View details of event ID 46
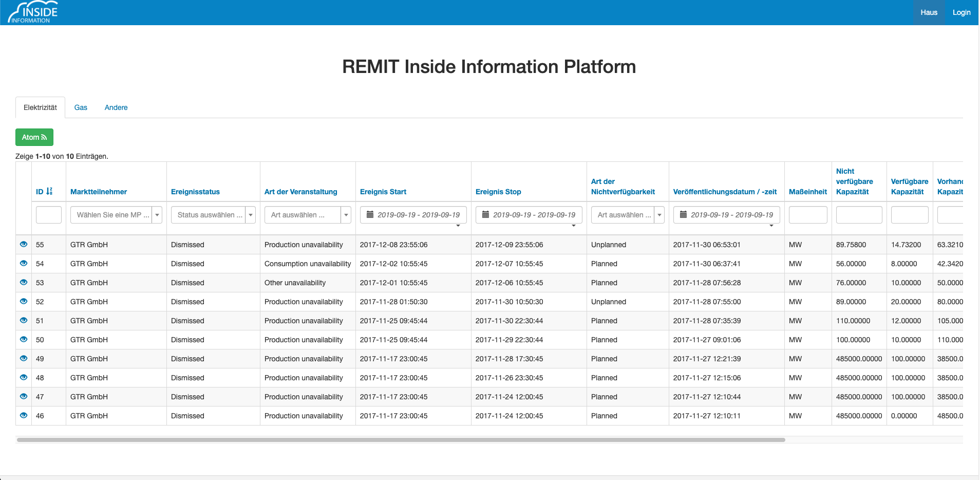Viewport: 980px width, 480px height. 23,415
